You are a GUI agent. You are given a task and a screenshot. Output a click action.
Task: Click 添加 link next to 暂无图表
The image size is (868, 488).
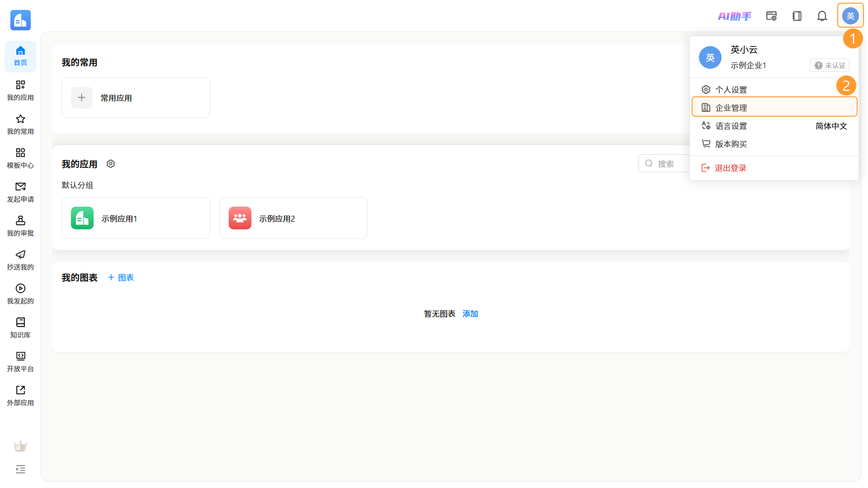[470, 314]
